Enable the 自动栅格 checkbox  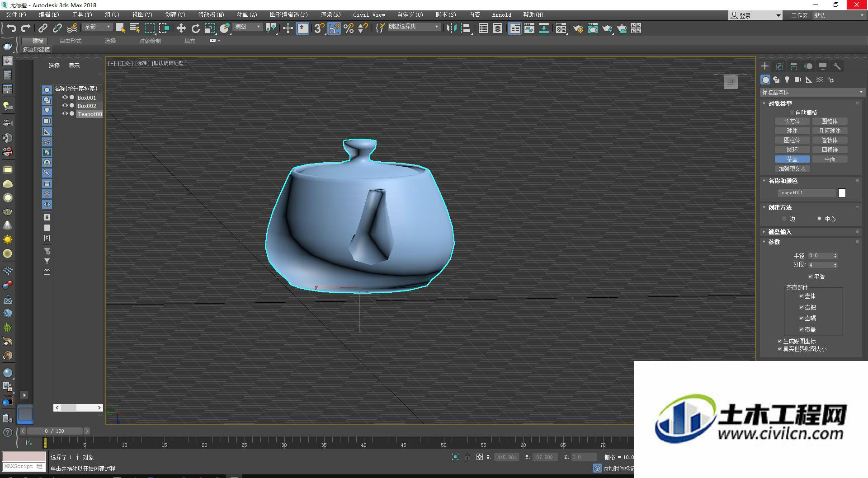792,112
